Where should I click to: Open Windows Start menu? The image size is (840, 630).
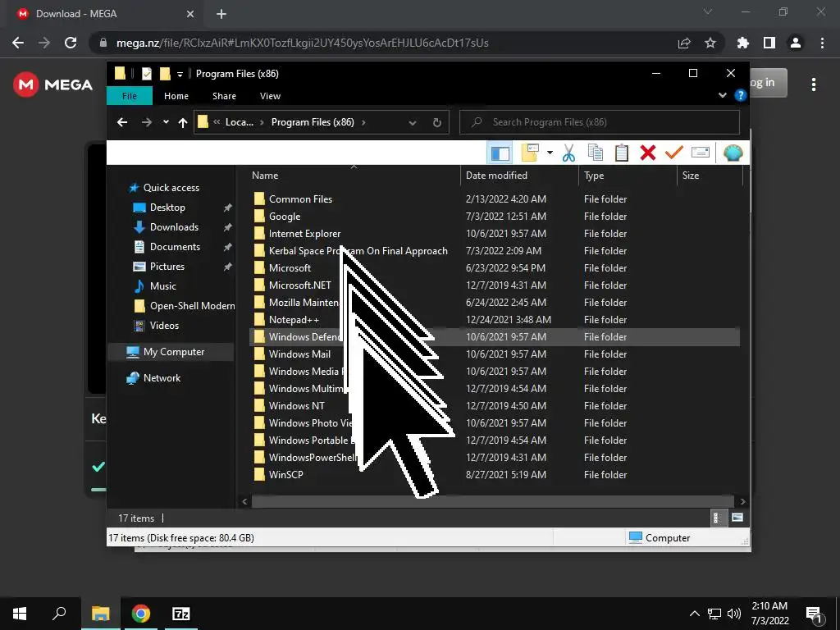tap(20, 614)
